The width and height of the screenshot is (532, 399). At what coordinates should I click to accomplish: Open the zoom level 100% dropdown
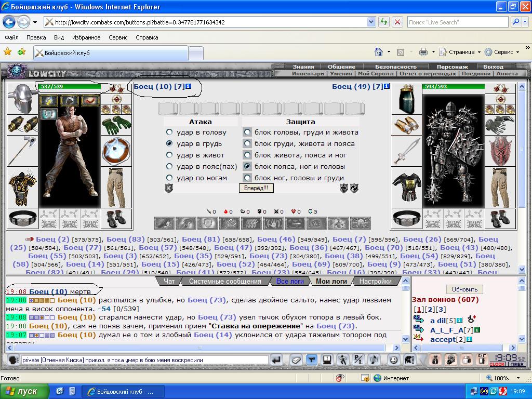point(518,378)
